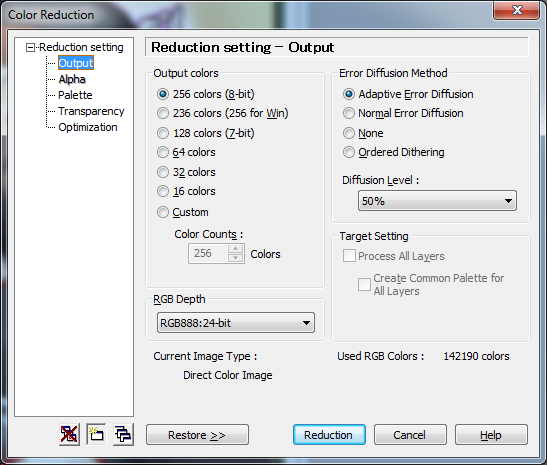Click the Color Counts spinner up arrow

(235, 249)
